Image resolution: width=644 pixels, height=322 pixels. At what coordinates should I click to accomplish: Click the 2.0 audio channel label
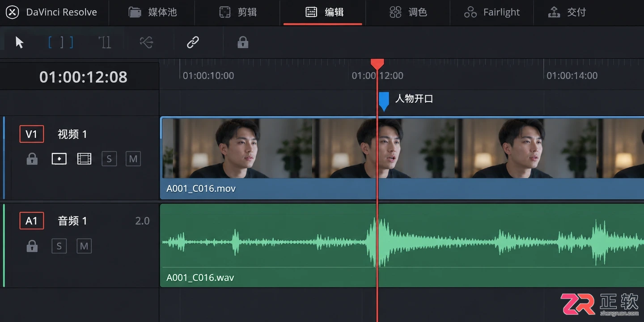point(142,221)
